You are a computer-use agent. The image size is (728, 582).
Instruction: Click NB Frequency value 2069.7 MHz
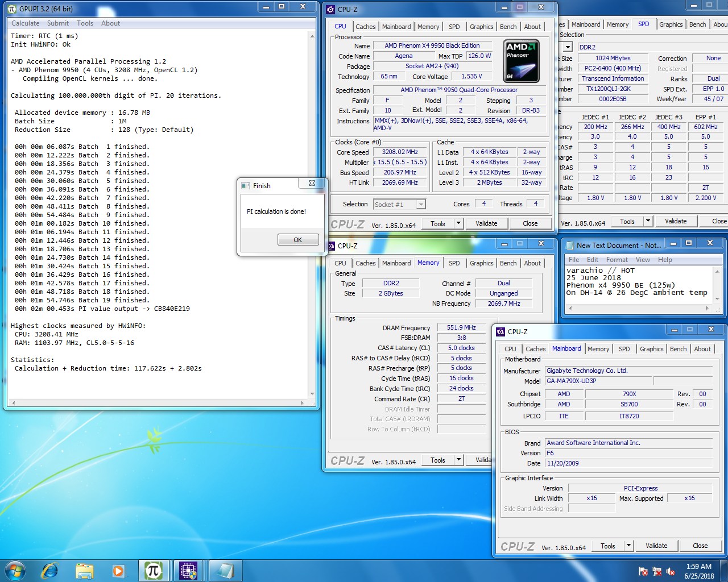click(504, 304)
